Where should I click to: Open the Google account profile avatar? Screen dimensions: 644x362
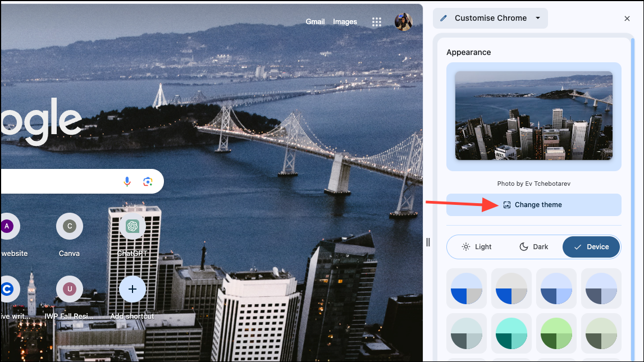click(403, 22)
